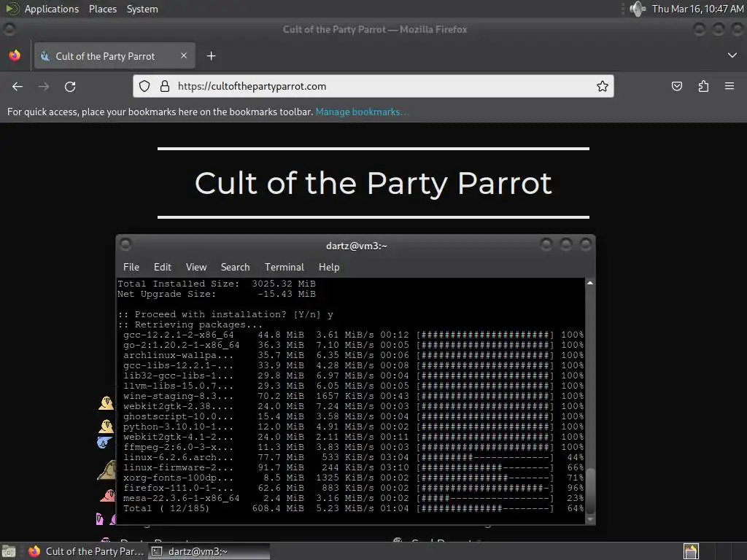The height and width of the screenshot is (560, 747).
Task: Expand the list-all-tabs chevron
Action: 732,55
